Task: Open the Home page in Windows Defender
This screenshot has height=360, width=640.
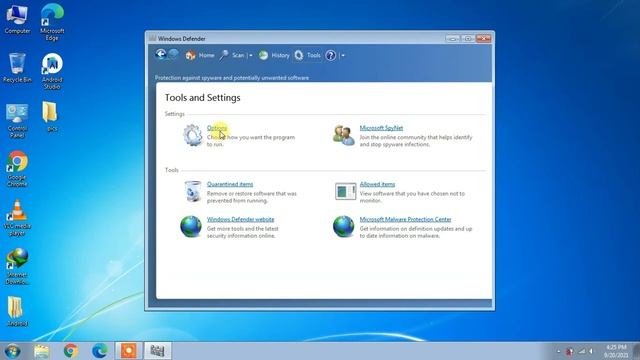Action: pyautogui.click(x=200, y=55)
